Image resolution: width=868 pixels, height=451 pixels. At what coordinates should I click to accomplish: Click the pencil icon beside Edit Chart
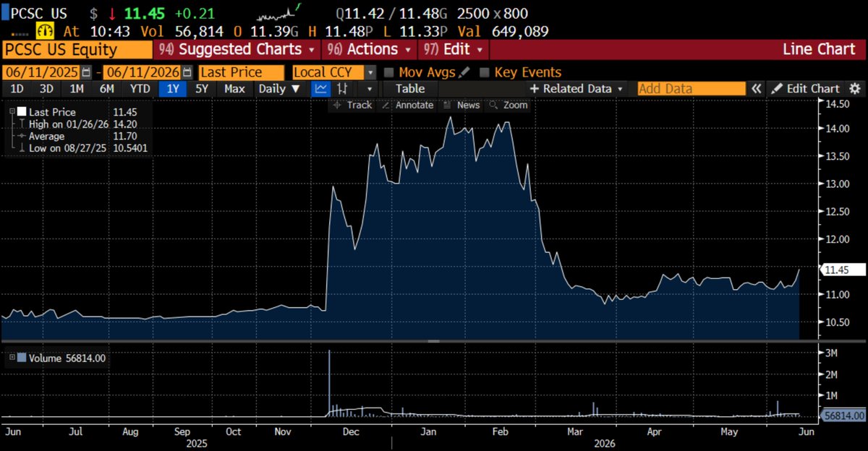(x=777, y=89)
